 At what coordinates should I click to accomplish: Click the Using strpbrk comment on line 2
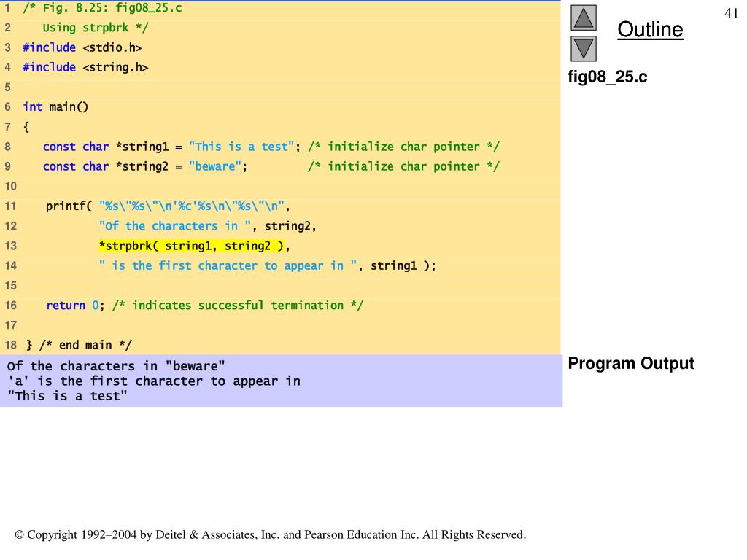coord(96,28)
